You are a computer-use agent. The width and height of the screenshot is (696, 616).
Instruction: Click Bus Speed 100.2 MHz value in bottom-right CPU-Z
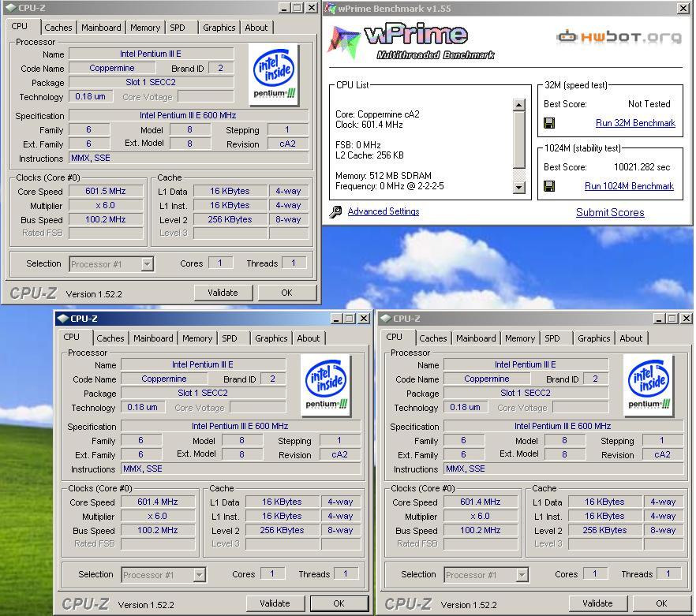pyautogui.click(x=481, y=530)
